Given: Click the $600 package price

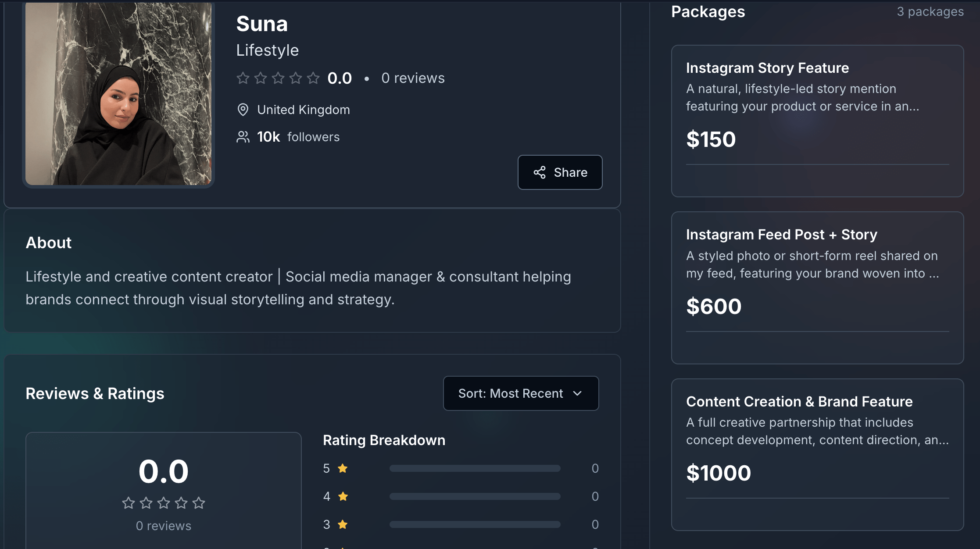Looking at the screenshot, I should [x=714, y=307].
